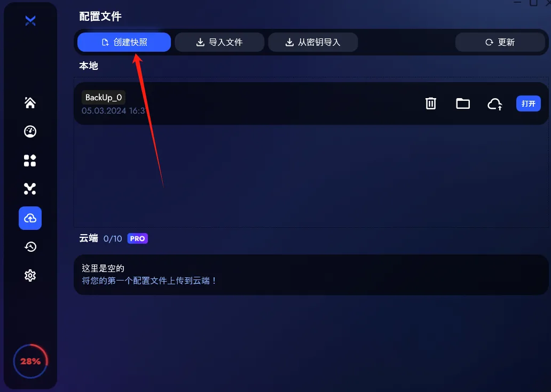Click the 创建快照 button

click(124, 42)
